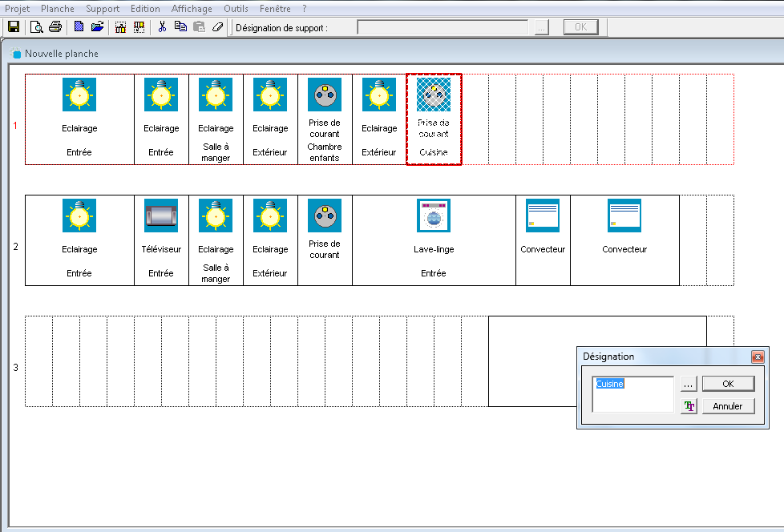Click the Nouvelle planche window icon
Viewport: 784px width, 532px height.
16,54
